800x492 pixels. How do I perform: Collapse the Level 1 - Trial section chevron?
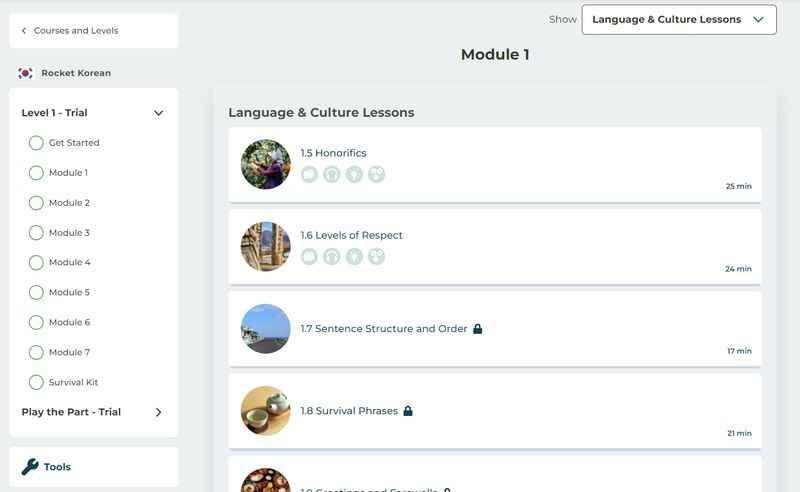[159, 113]
